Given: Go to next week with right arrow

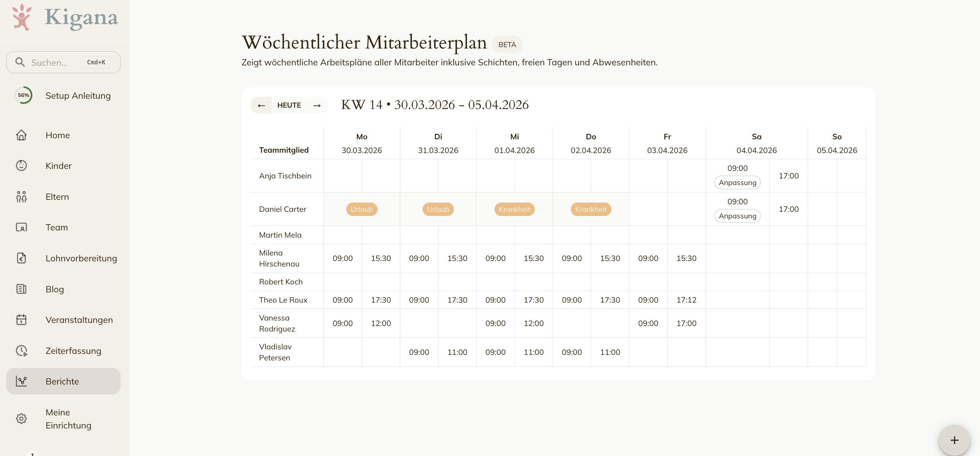Looking at the screenshot, I should click(317, 105).
